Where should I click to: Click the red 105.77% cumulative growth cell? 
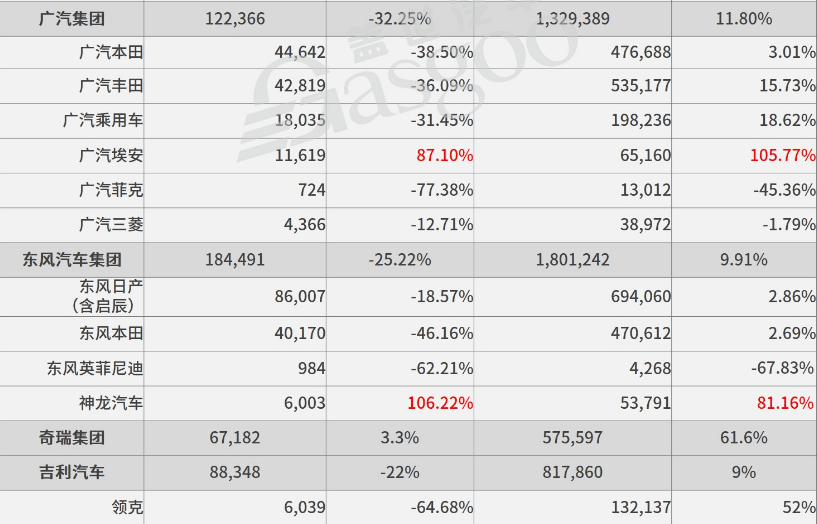782,155
